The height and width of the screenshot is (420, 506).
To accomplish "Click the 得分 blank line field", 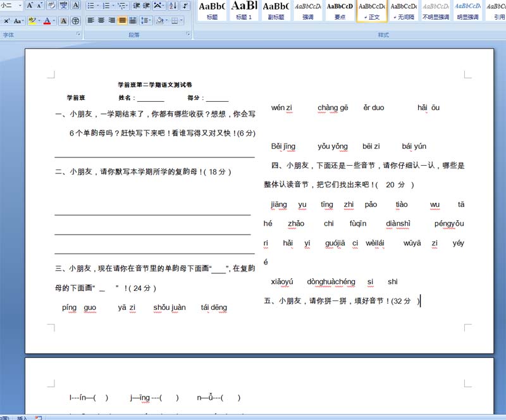I will 217,98.
